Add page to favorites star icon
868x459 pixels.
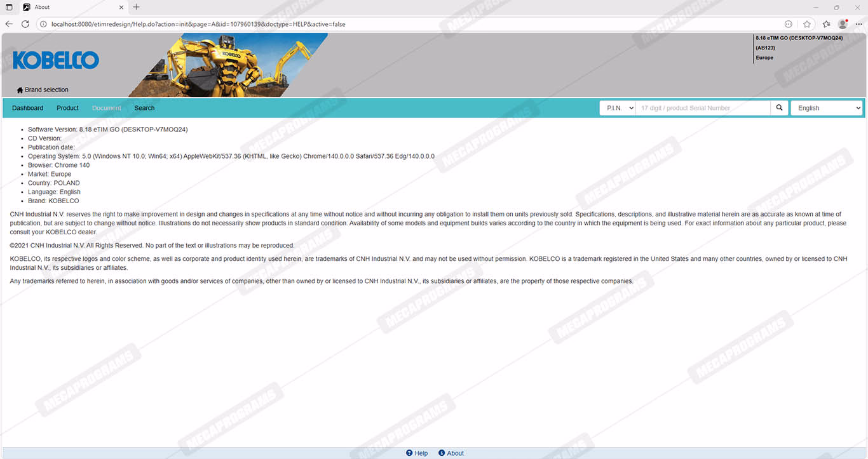pos(806,24)
